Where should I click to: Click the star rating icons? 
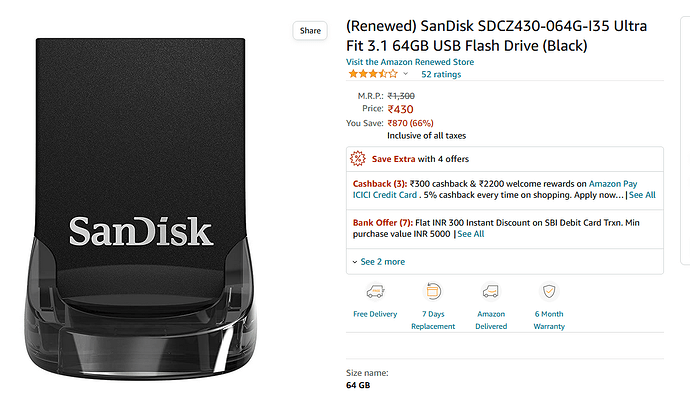coord(373,74)
